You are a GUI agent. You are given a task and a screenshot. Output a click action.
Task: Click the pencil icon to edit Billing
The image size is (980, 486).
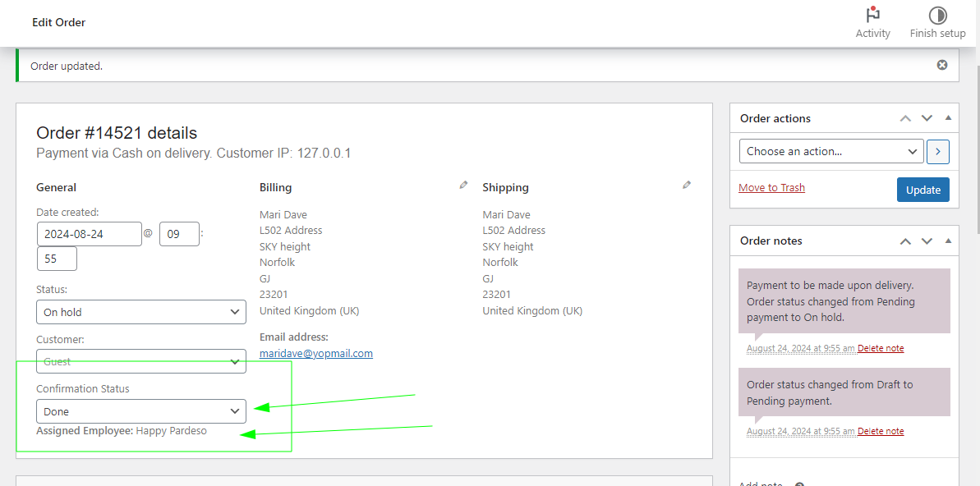[462, 184]
